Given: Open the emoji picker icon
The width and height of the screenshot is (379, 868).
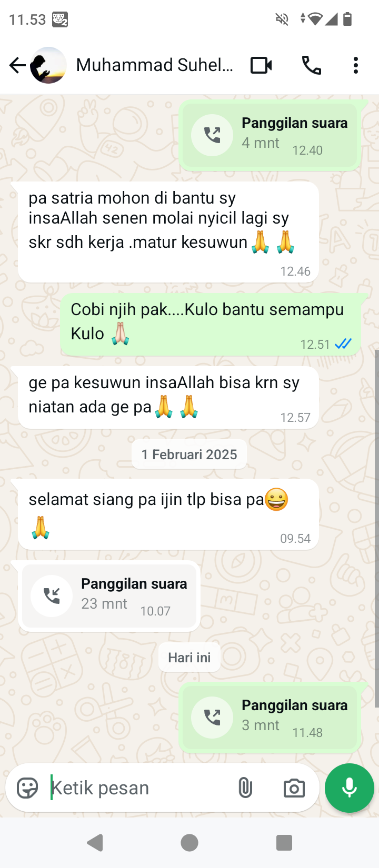Looking at the screenshot, I should (x=27, y=788).
